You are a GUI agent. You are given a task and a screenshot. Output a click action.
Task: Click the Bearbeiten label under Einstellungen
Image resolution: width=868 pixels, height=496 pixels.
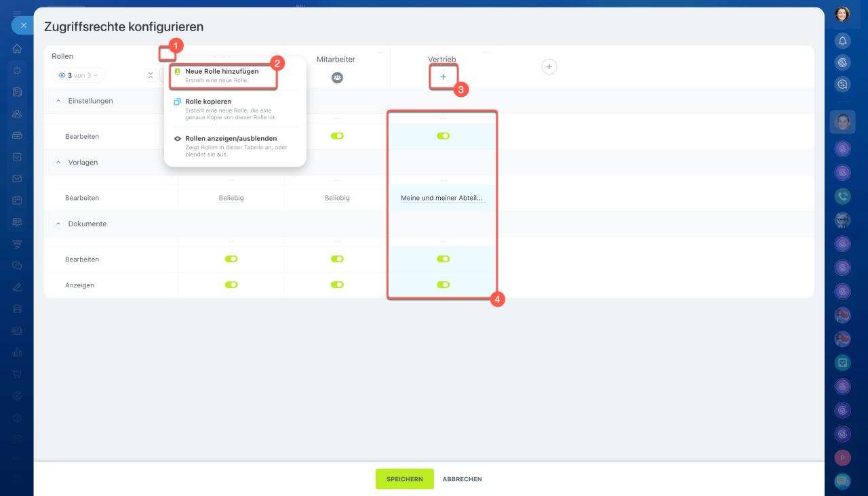click(82, 136)
